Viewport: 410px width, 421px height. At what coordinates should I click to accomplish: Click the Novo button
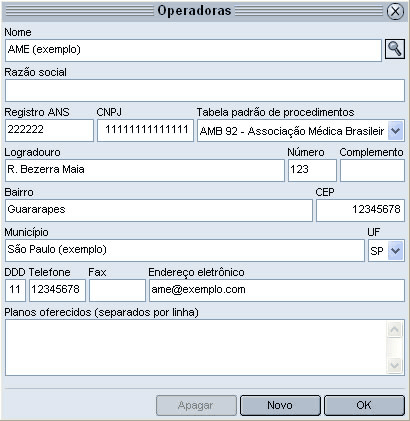[280, 405]
